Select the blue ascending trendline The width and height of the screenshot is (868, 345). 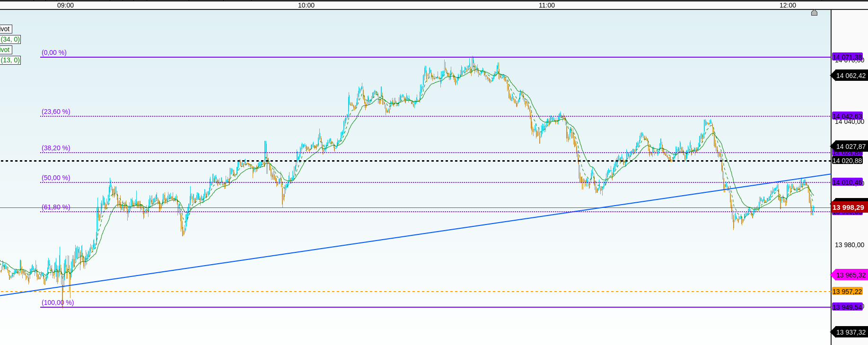[415, 235]
